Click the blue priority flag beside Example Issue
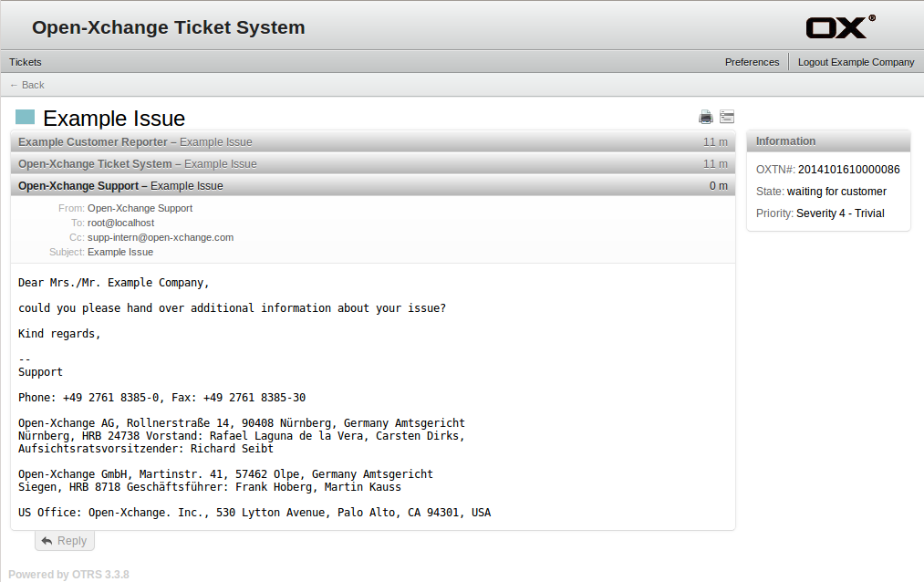Viewport: 924px width, 582px height. (x=25, y=117)
